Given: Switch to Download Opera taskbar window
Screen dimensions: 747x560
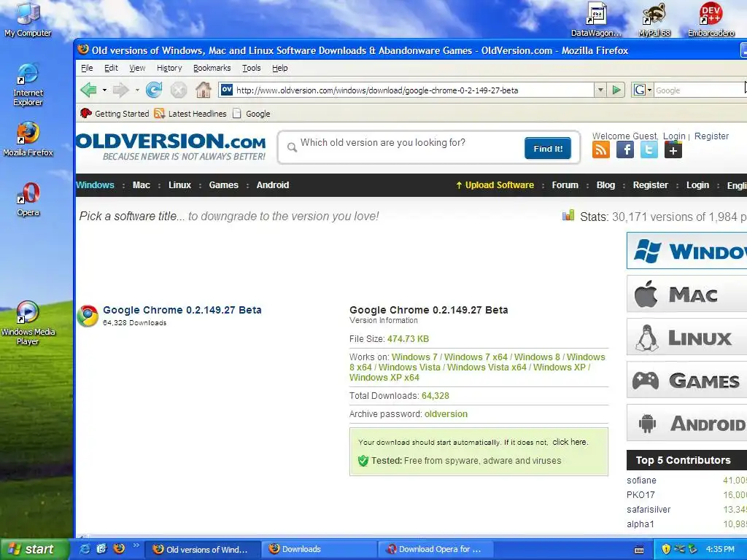Looking at the screenshot, I should coord(435,549).
